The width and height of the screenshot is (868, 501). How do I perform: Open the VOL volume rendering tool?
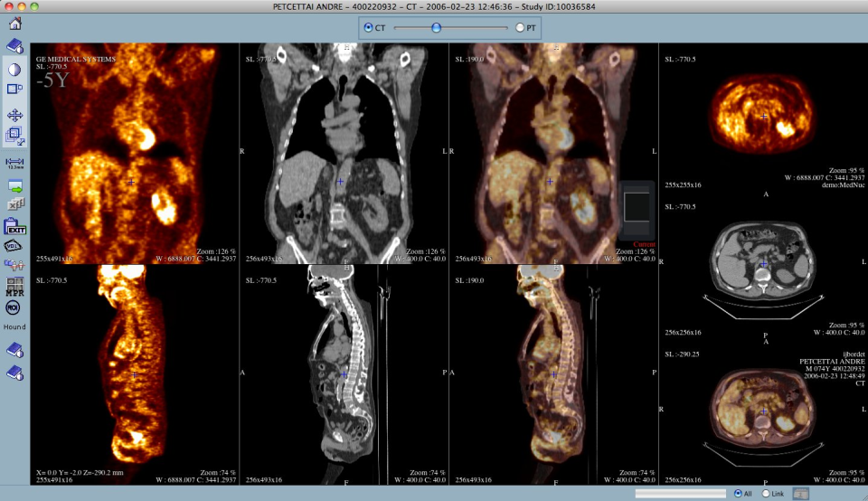[14, 246]
